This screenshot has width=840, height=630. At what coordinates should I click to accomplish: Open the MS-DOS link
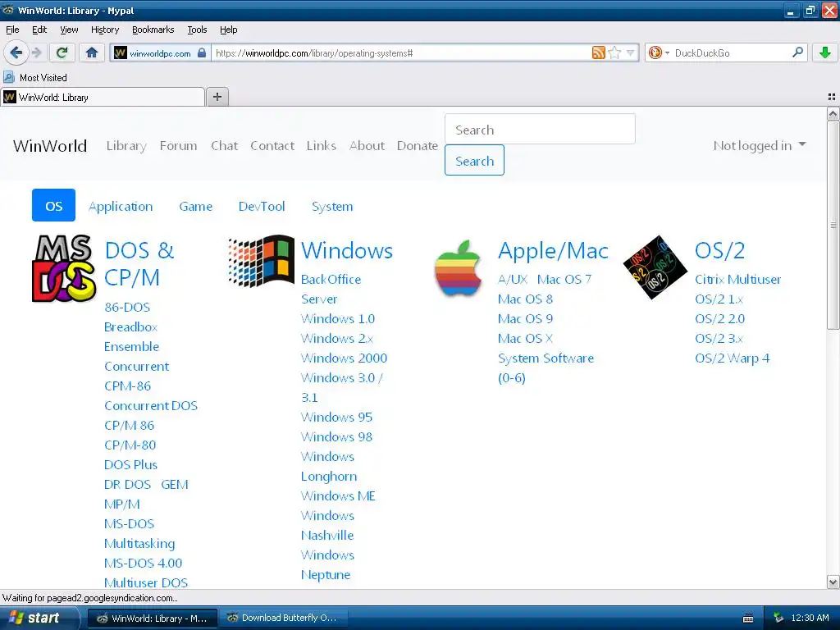coord(129,523)
